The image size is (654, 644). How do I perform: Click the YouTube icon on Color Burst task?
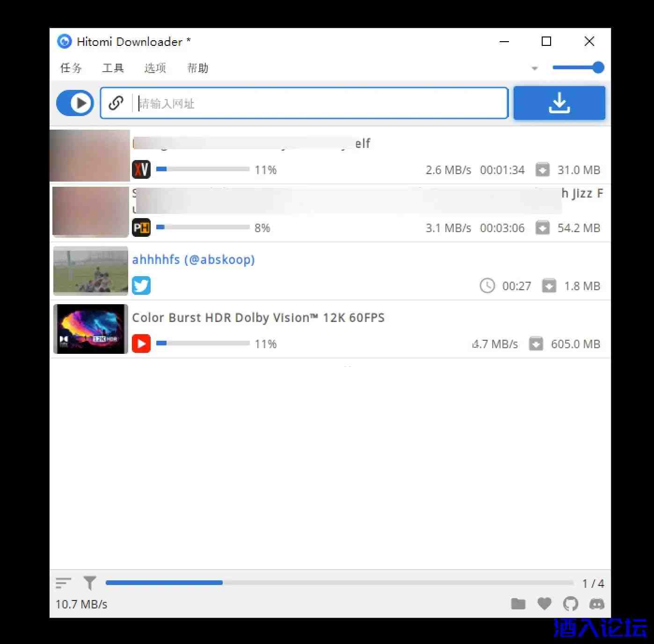tap(141, 344)
